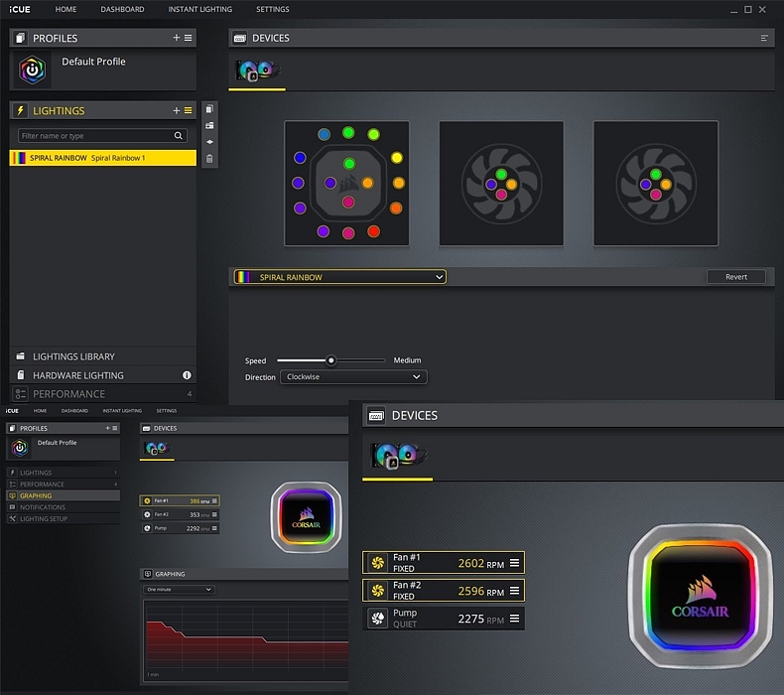Click the trash delete icon beside the lightings list
This screenshot has height=695, width=784.
[209, 159]
